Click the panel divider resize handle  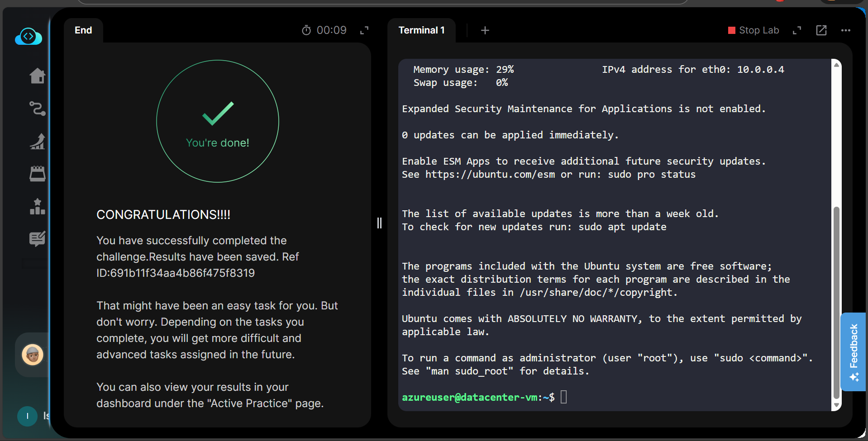tap(379, 223)
